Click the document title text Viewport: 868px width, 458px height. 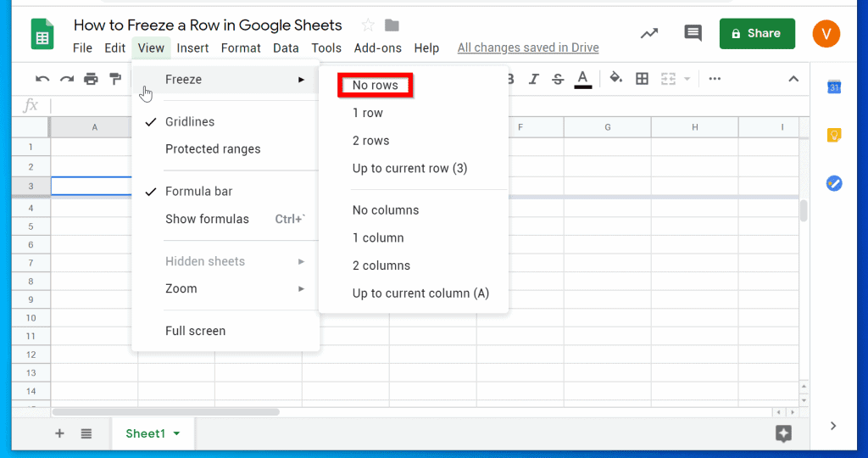pos(208,25)
